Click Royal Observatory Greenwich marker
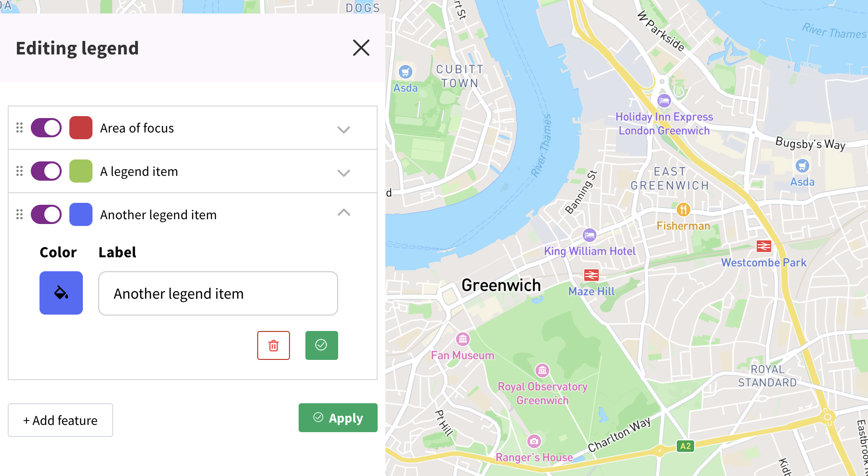868x476 pixels. [542, 370]
